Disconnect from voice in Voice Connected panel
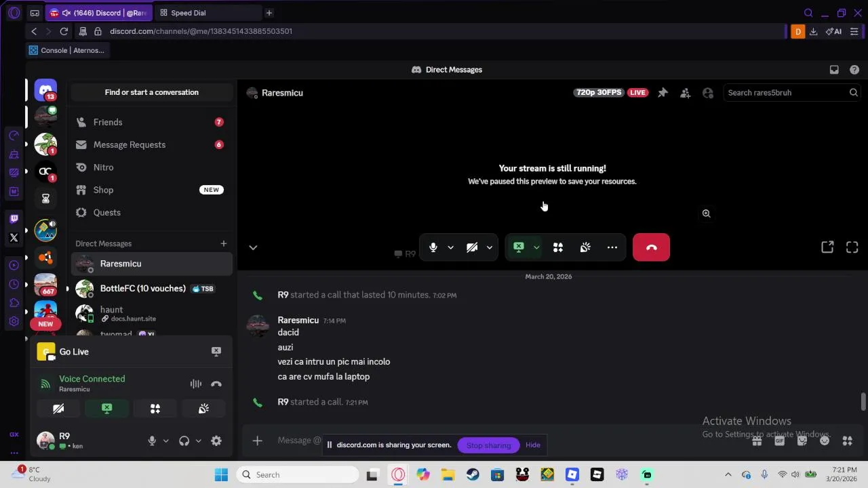 pyautogui.click(x=216, y=384)
